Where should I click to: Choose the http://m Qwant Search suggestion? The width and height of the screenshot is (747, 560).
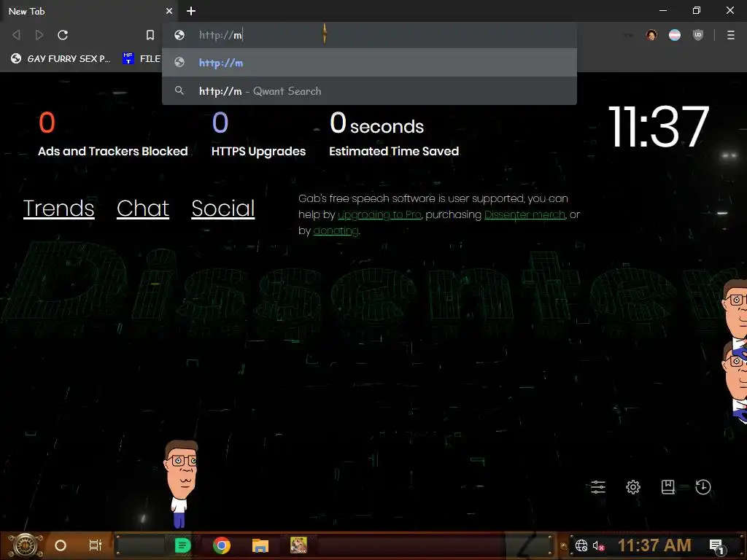pyautogui.click(x=369, y=91)
